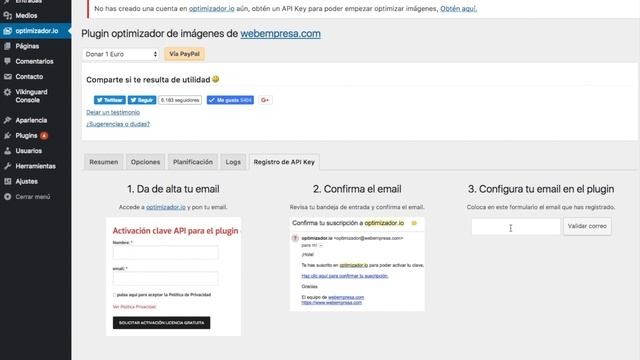Click the Plugins plug icon
This screenshot has height=360, width=640.
(x=7, y=136)
